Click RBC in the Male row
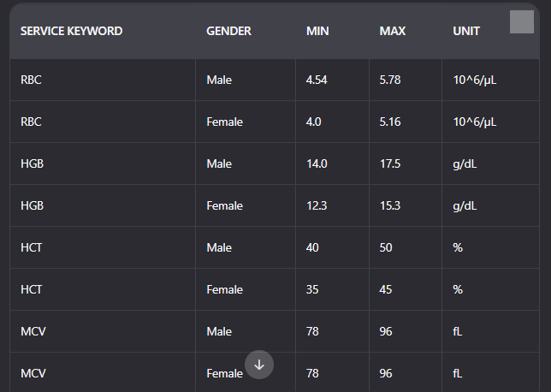The height and width of the screenshot is (392, 551). [x=31, y=80]
